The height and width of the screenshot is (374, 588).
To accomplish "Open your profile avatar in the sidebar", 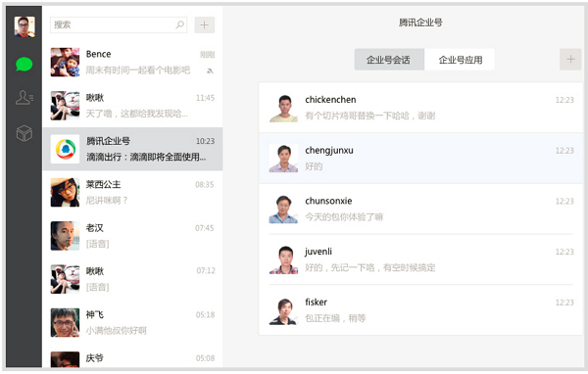I will pyautogui.click(x=24, y=26).
